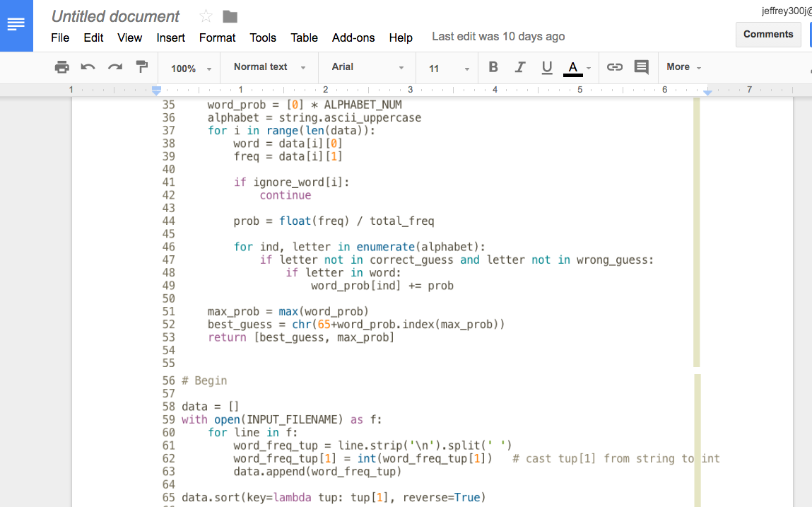Screen dimensions: 812x507
Task: Click 'freq = data[i][1]' on line 39
Action: (288, 156)
